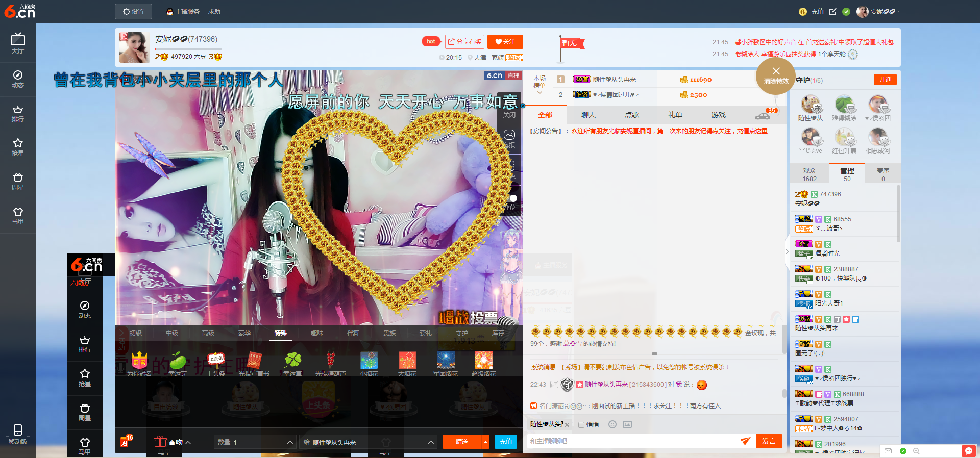Open the 大厅 lobby icon in sidebar
The height and width of the screenshot is (458, 980).
click(17, 43)
